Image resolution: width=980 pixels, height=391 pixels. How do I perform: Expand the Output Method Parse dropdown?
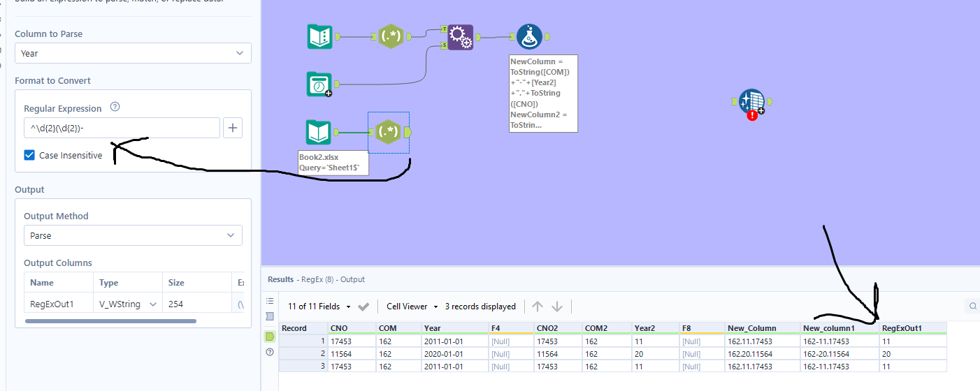pyautogui.click(x=133, y=235)
